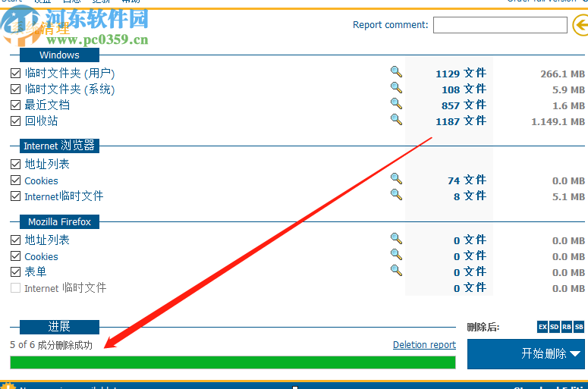The width and height of the screenshot is (588, 389).
Task: Click the '8 文件' count
Action: pos(470,196)
